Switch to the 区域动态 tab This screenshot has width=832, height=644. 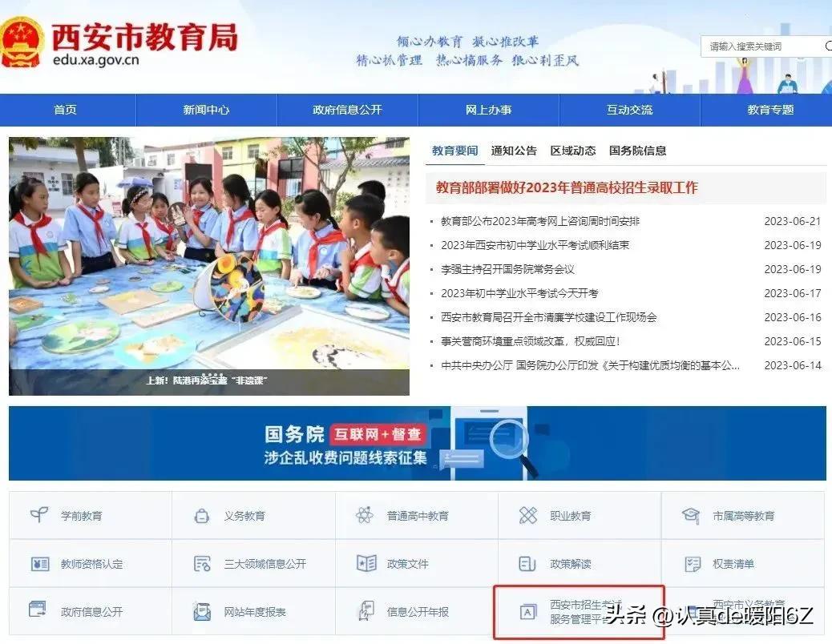click(x=572, y=150)
